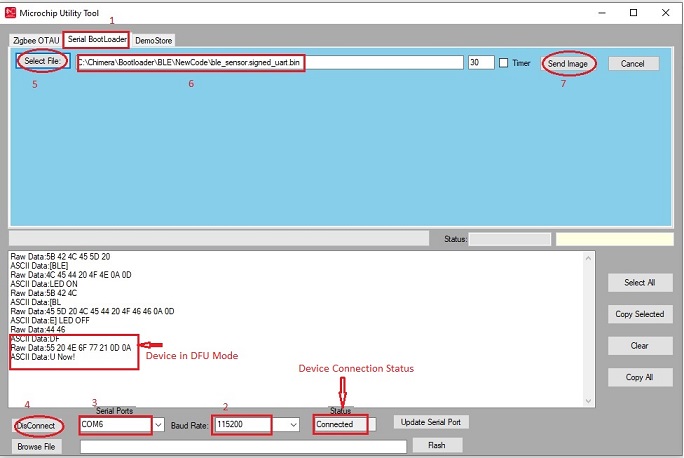Click the Connected status field
The height and width of the screenshot is (458, 684).
pyautogui.click(x=345, y=424)
